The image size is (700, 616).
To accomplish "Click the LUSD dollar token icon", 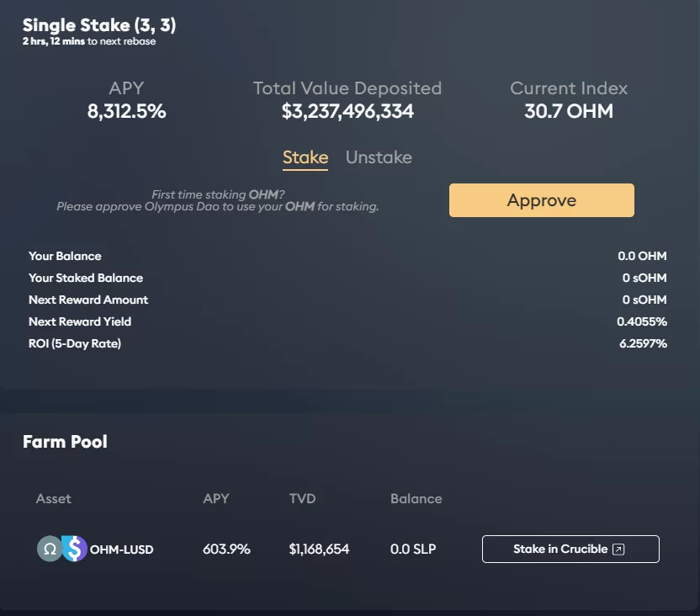I will pos(76,550).
